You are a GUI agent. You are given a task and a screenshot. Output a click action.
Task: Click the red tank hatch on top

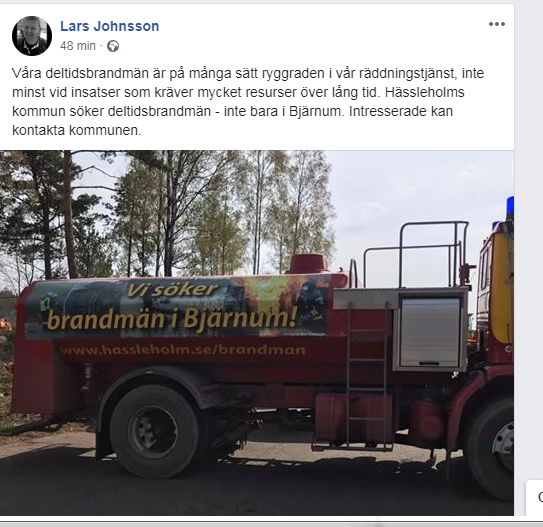(307, 264)
